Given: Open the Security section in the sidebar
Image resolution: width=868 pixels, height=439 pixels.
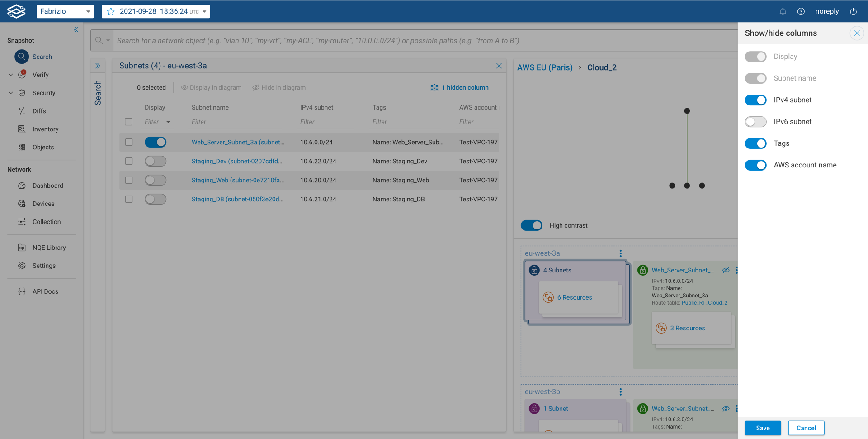Looking at the screenshot, I should (43, 93).
